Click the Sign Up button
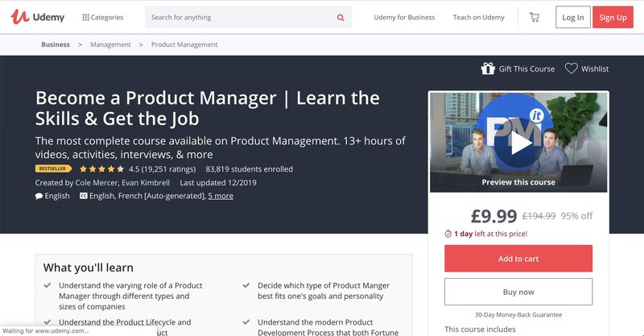The width and height of the screenshot is (644, 336). tap(613, 17)
